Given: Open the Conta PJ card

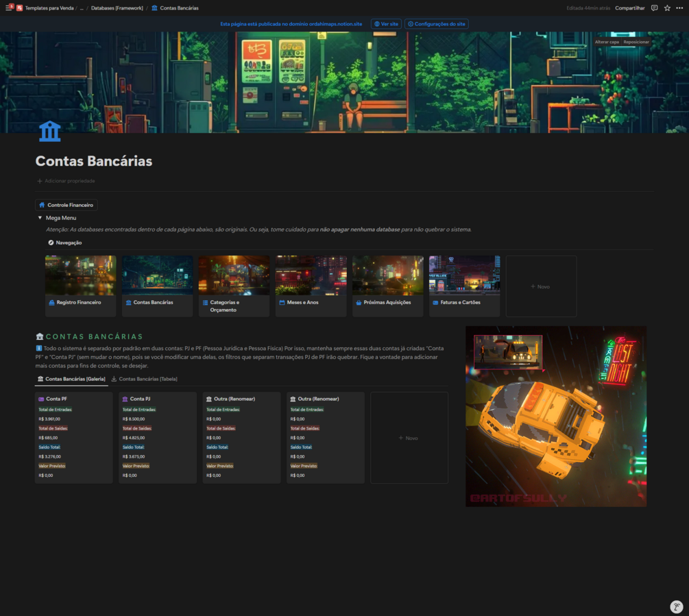Looking at the screenshot, I should [158, 438].
